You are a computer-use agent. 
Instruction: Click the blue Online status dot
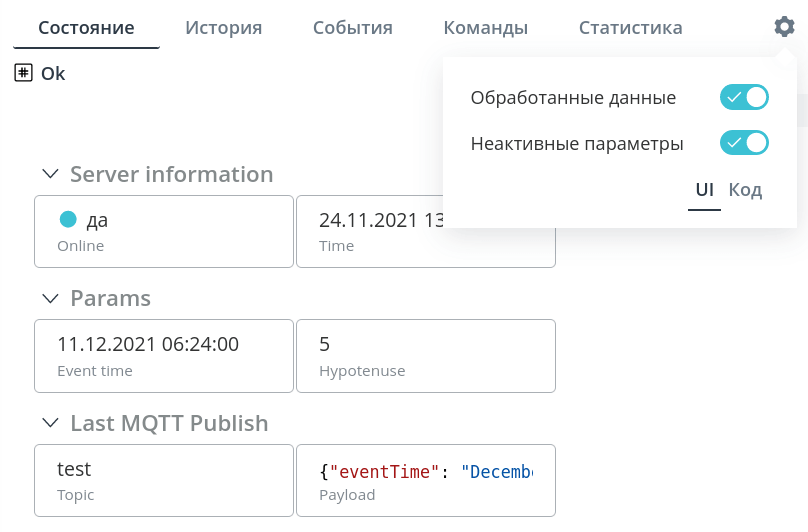(x=68, y=219)
